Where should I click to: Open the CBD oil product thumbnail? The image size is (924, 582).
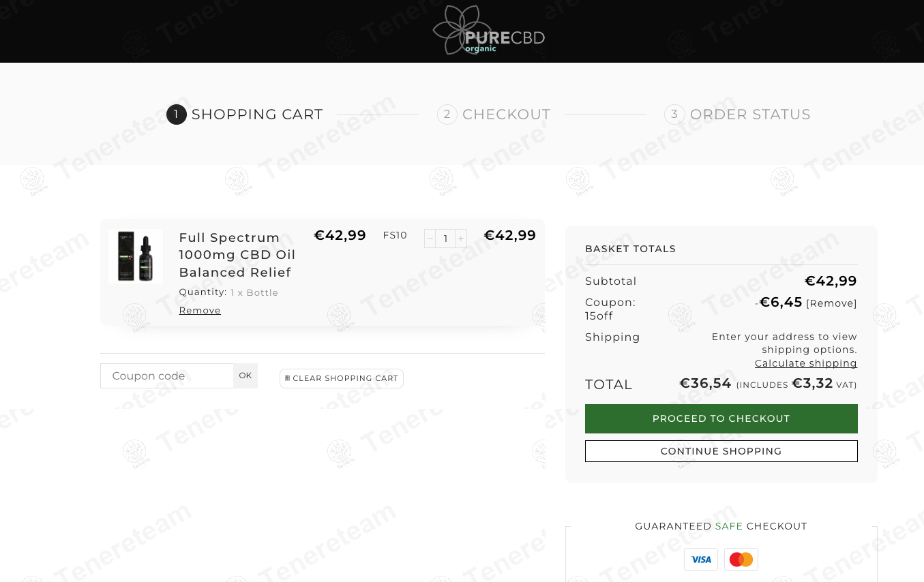pos(136,256)
